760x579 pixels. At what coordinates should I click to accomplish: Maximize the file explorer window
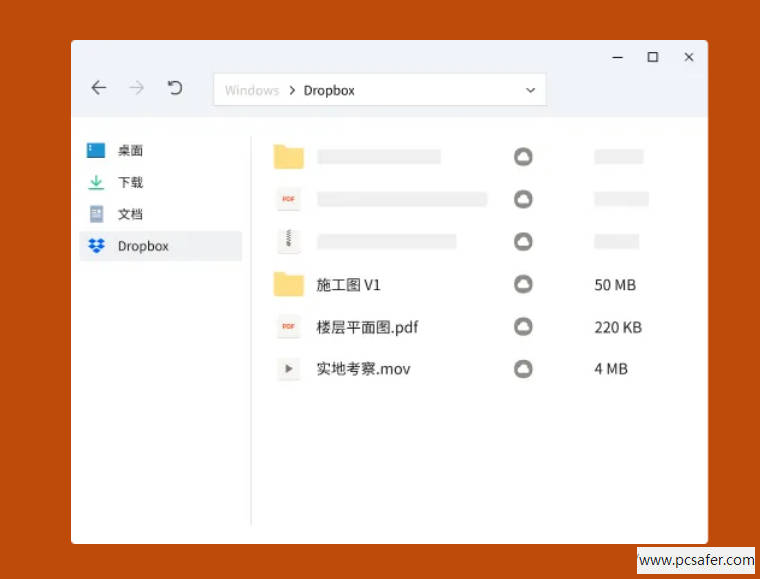coord(652,57)
